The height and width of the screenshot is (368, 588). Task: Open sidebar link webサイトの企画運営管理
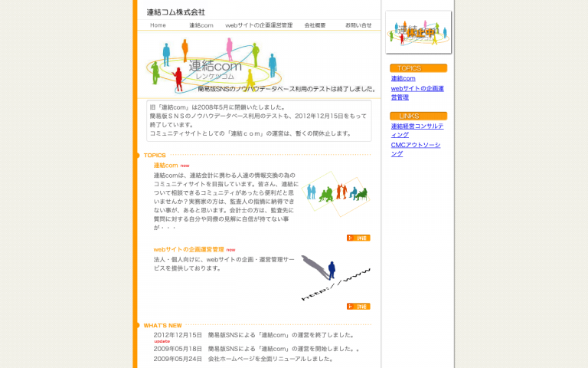[x=417, y=93]
